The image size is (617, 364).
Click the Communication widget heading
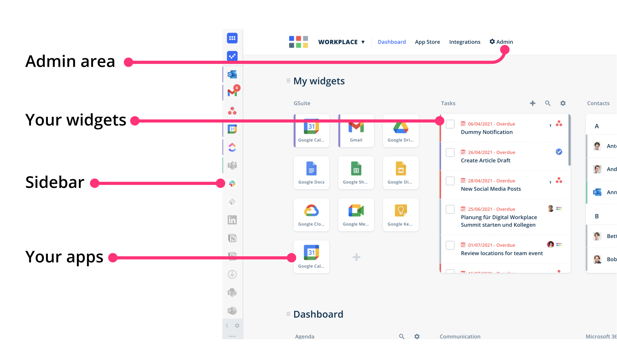tap(460, 336)
